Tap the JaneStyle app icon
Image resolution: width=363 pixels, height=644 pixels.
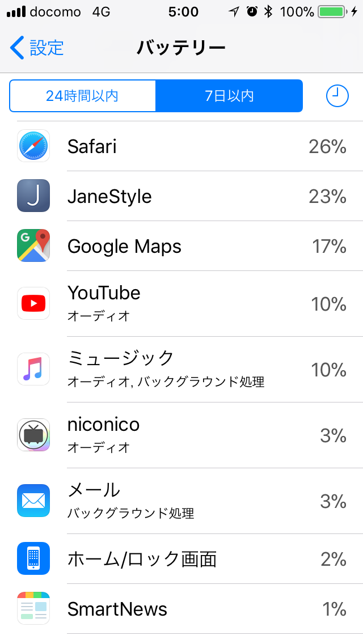click(x=33, y=196)
